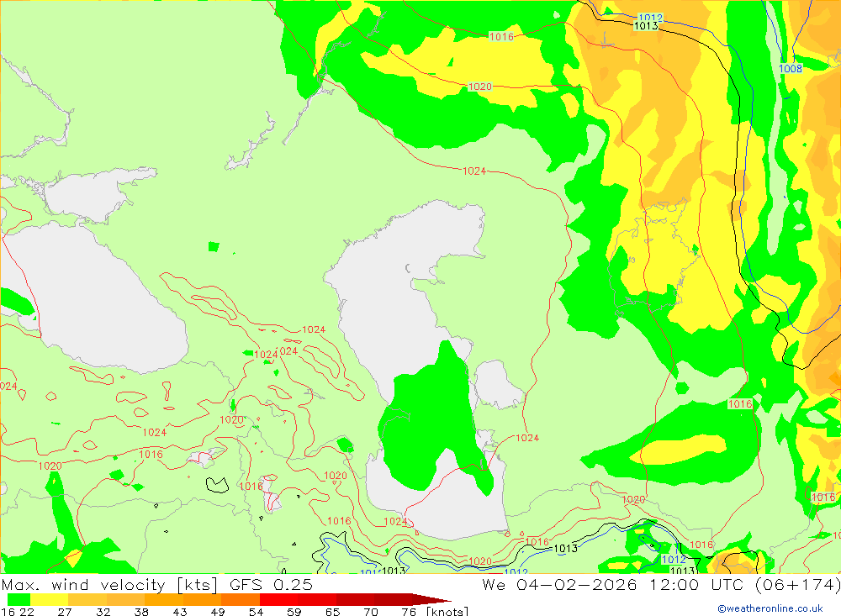Click the legend value '65'

pos(332,612)
